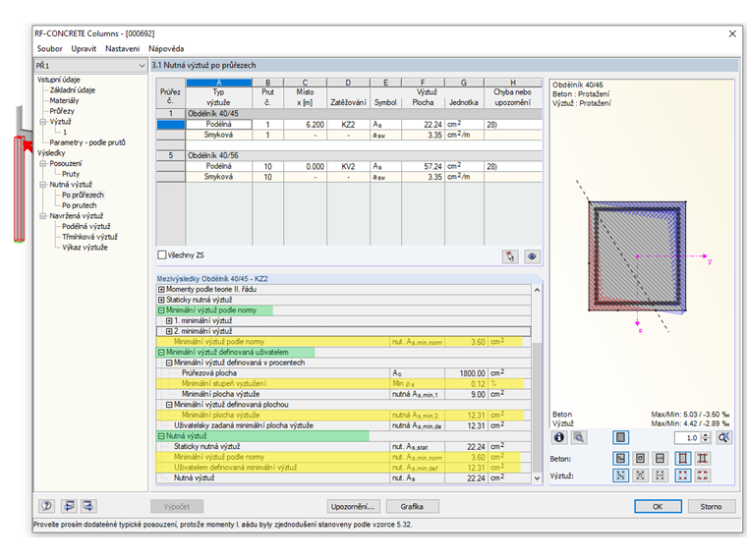Select 'Po prutech' in navigation tree
The image size is (747, 560).
pos(81,204)
